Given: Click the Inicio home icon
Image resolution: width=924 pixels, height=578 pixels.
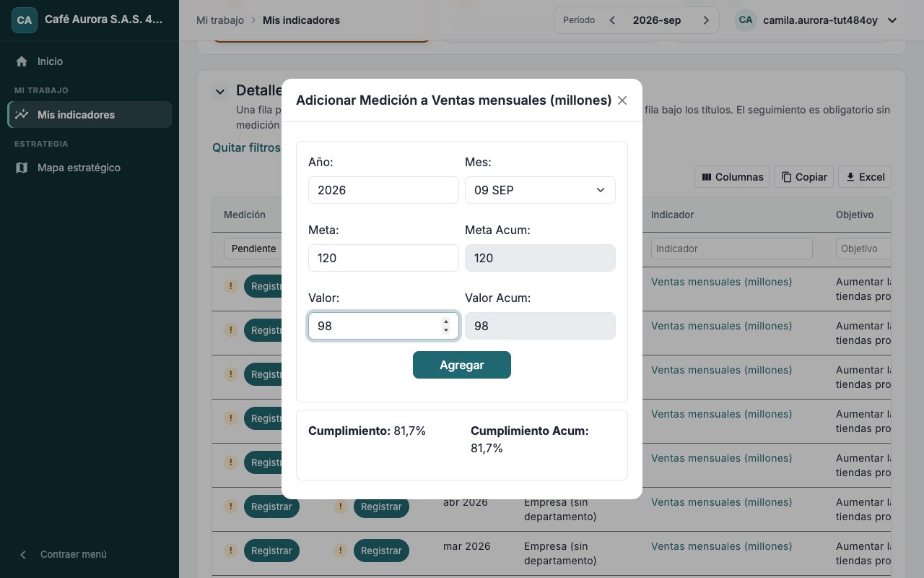Looking at the screenshot, I should pos(22,61).
